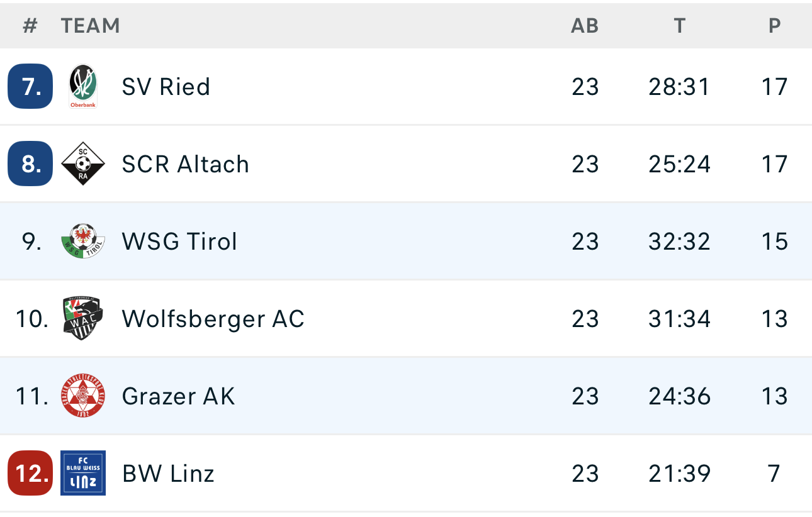Sort by the TEAM column header

point(91,26)
